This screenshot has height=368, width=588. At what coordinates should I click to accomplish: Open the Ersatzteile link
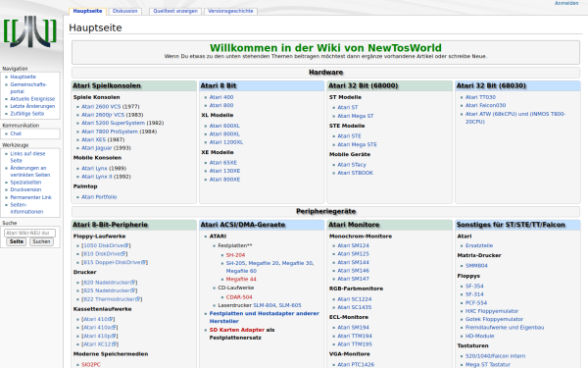pos(479,245)
